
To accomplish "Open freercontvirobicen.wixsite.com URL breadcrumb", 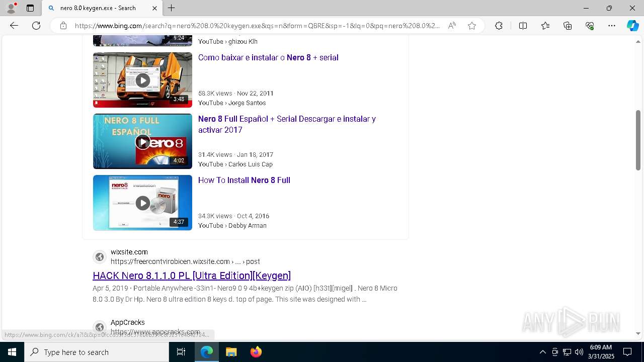I will 185,261.
